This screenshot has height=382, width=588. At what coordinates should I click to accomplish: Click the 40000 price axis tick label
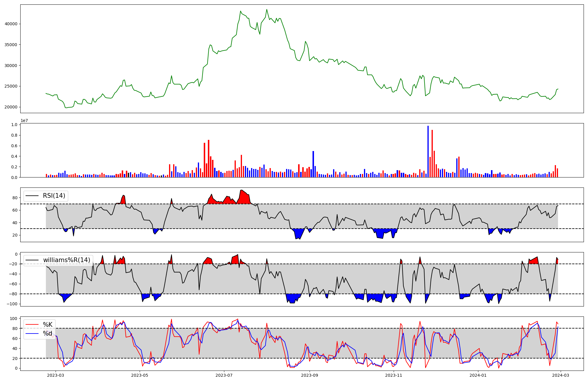tap(11, 24)
